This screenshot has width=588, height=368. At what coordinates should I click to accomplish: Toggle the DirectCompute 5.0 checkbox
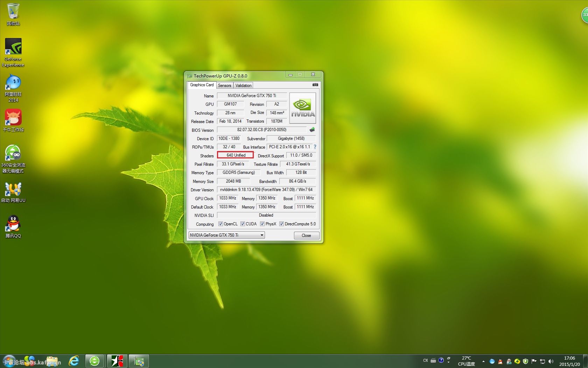click(x=281, y=224)
